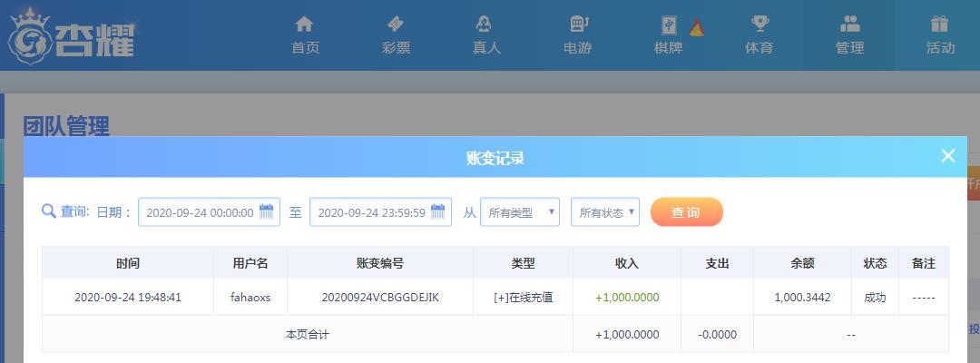This screenshot has width=980, height=363.
Task: Click the gift icon above 活动
Action: [x=939, y=25]
